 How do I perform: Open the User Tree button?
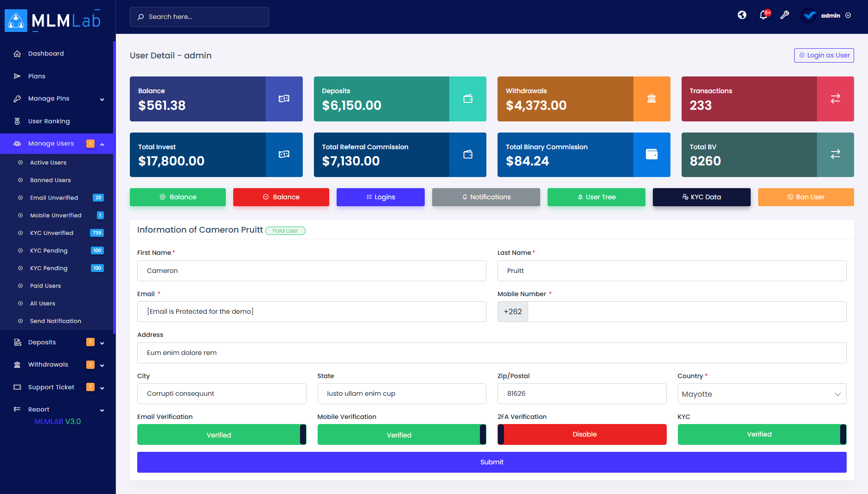pyautogui.click(x=596, y=197)
